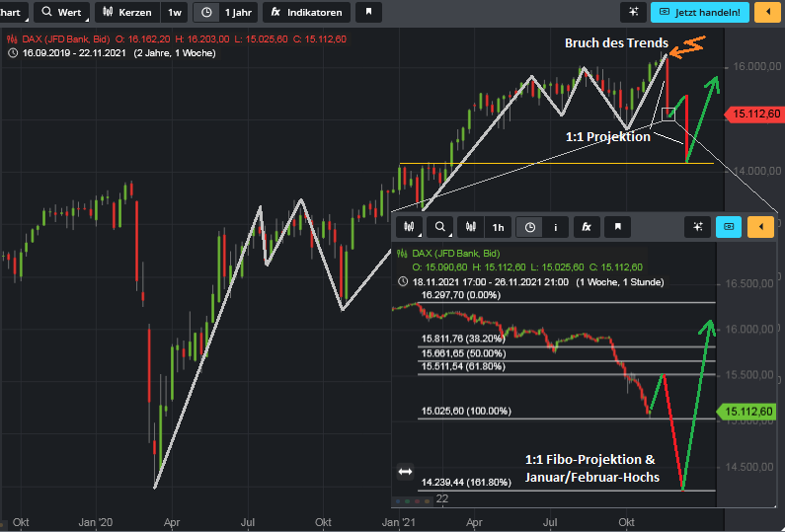Select the 1h interval in inset chart
This screenshot has height=532, width=785.
(x=499, y=227)
